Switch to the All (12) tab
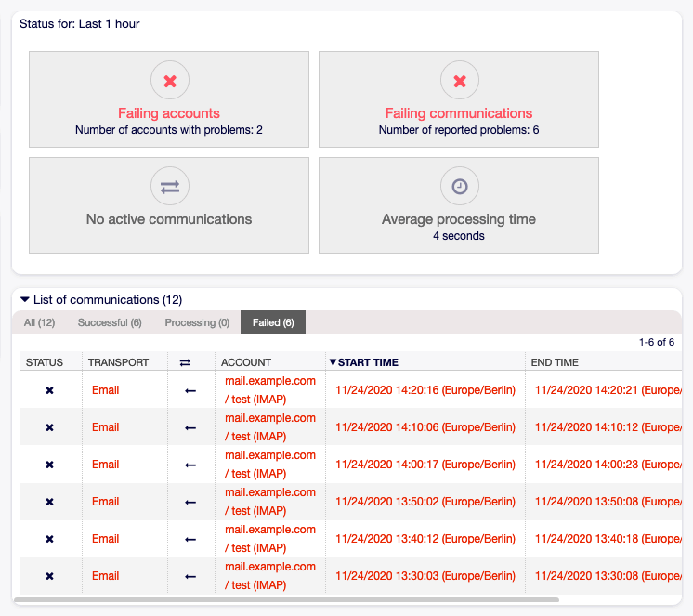The image size is (693, 616). (39, 322)
